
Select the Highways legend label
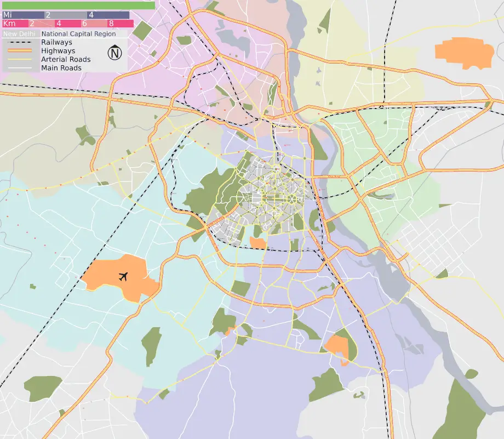point(58,51)
